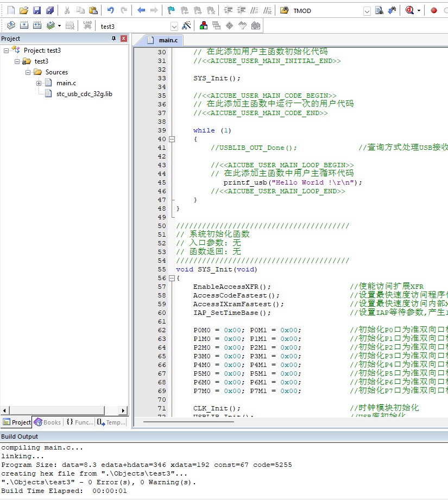Toggle pin on the Project panel
Viewport: 448px width, 500px height.
click(113, 39)
